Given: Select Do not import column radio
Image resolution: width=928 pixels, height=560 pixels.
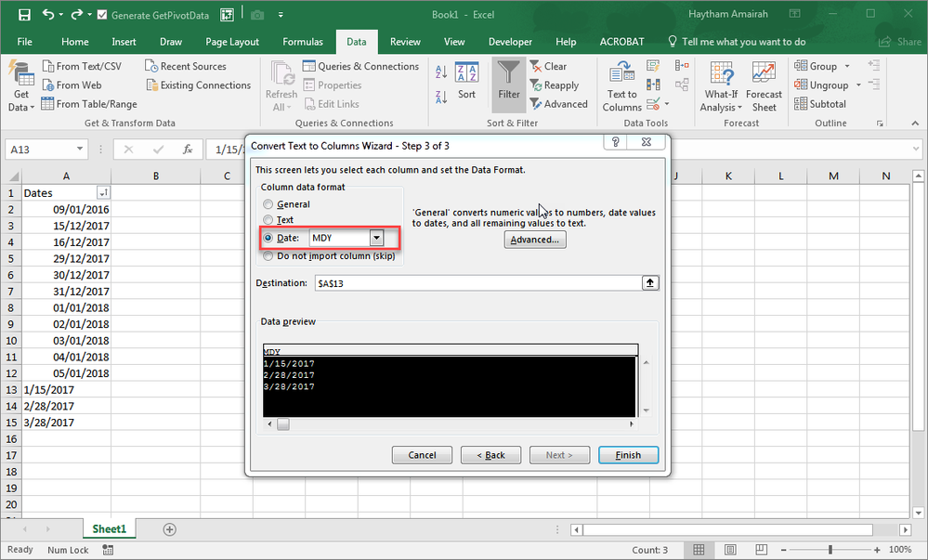Looking at the screenshot, I should click(x=268, y=256).
